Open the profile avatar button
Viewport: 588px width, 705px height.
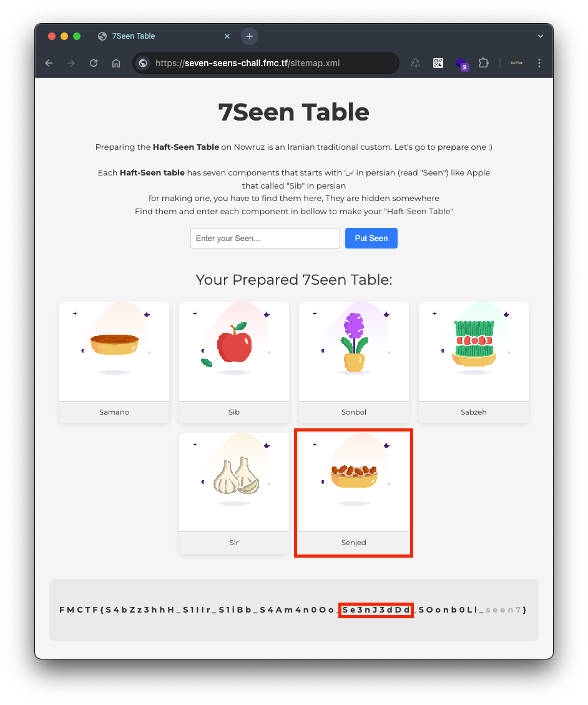[x=516, y=64]
